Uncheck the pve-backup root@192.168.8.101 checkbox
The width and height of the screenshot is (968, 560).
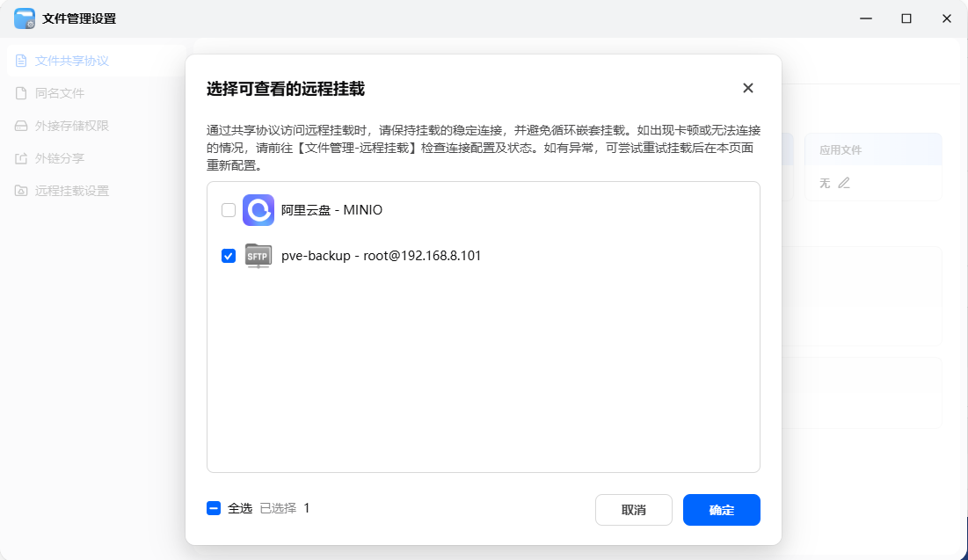229,256
